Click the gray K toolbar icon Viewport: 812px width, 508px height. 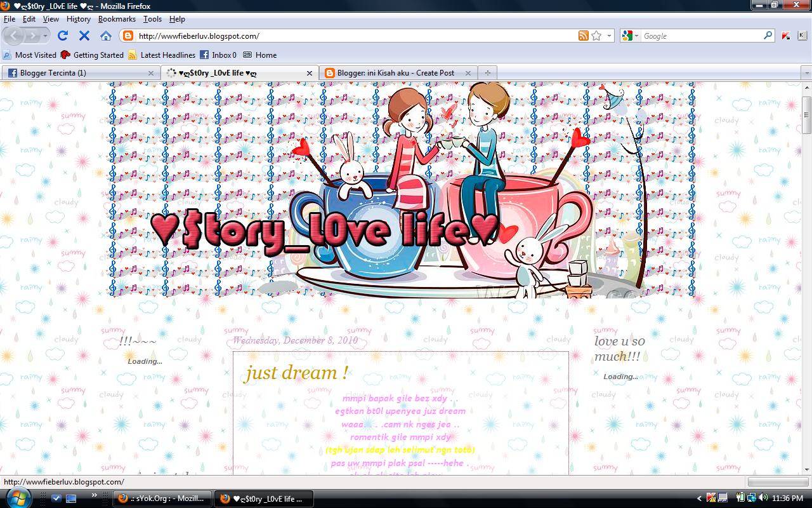[802, 36]
